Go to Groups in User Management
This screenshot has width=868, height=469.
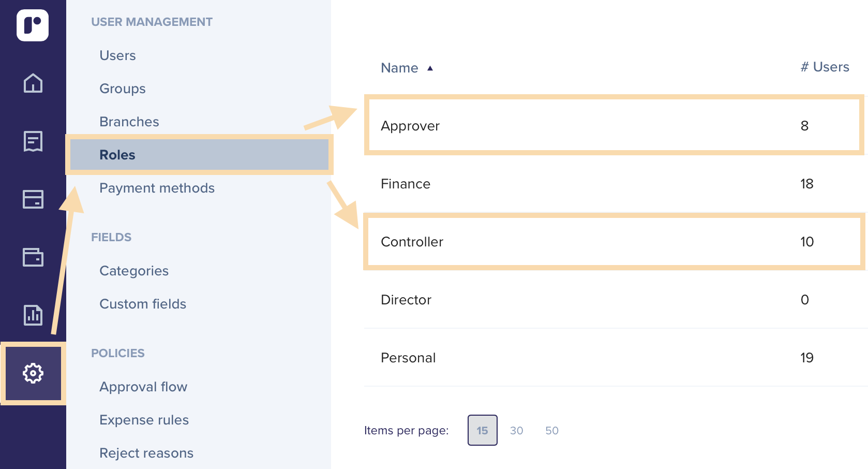(122, 89)
